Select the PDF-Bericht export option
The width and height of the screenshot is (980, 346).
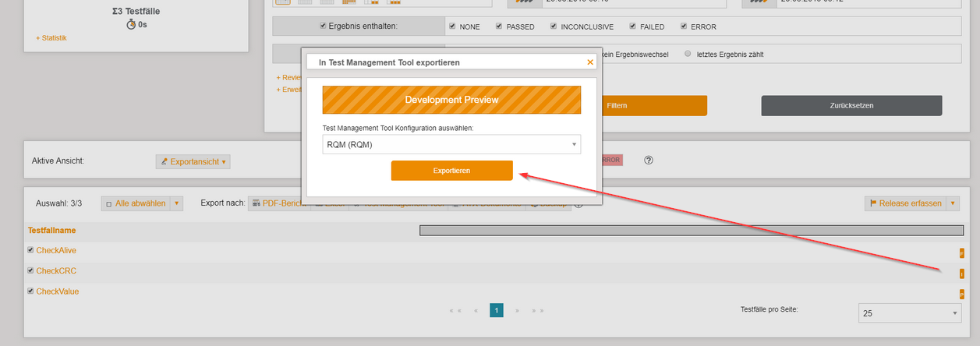coord(278,203)
